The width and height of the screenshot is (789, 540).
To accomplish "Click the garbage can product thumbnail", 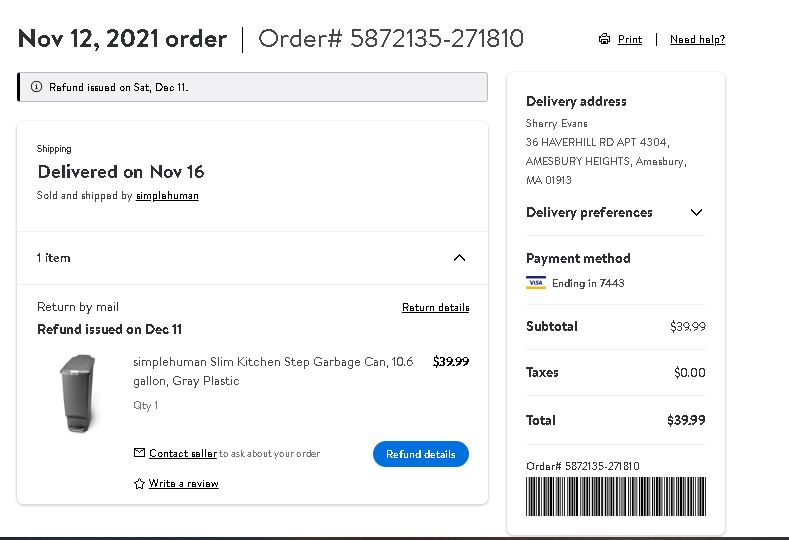I will coord(78,393).
